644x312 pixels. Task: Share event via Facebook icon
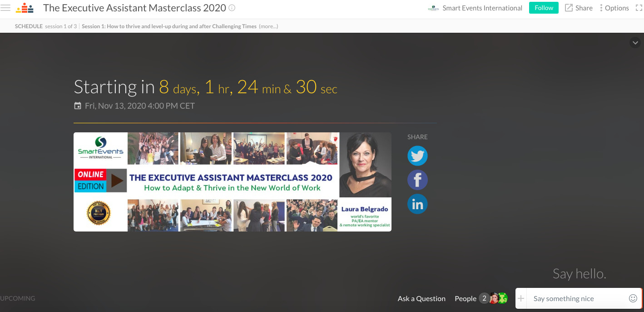417,180
